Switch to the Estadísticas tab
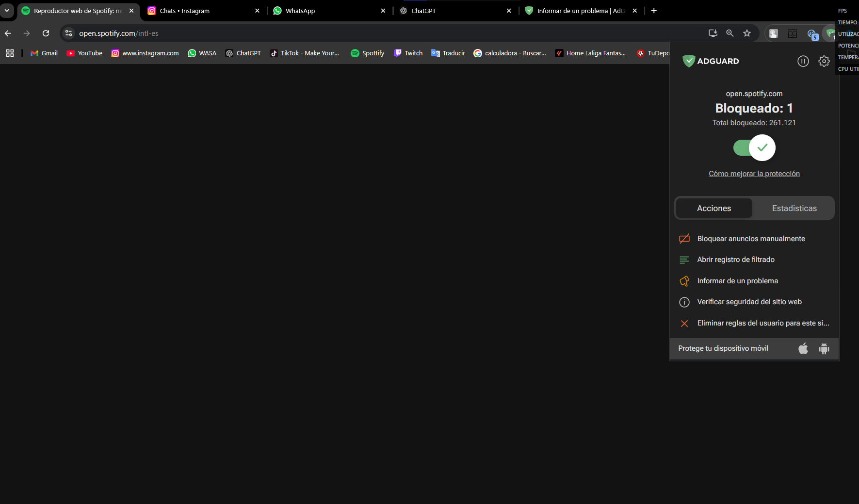The height and width of the screenshot is (504, 859). coord(794,208)
